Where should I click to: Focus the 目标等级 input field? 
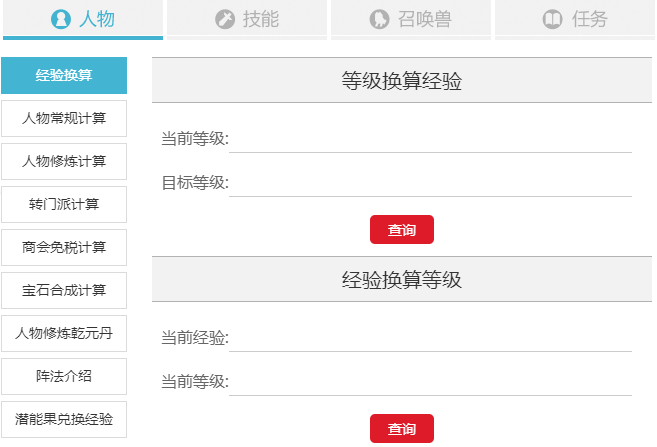[430, 183]
